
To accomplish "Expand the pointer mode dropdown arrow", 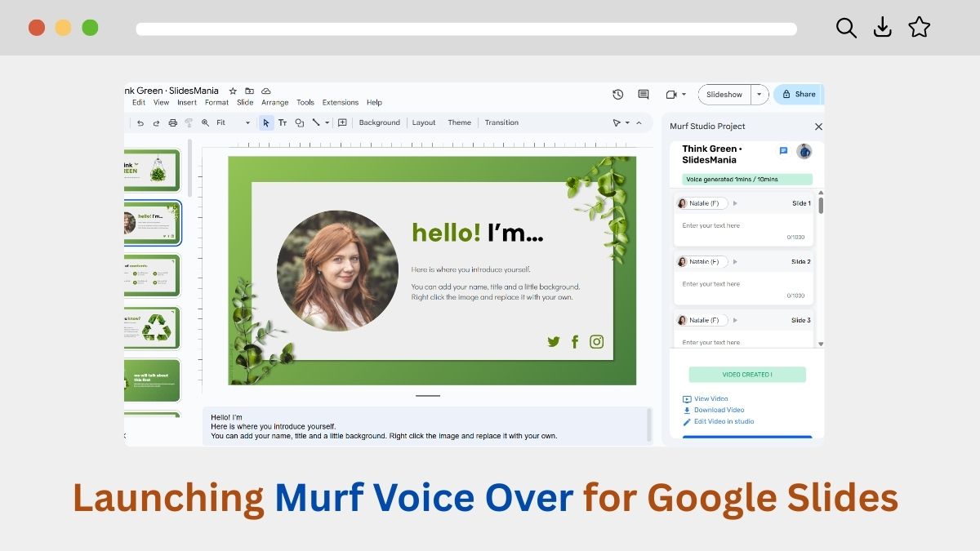I will 627,123.
